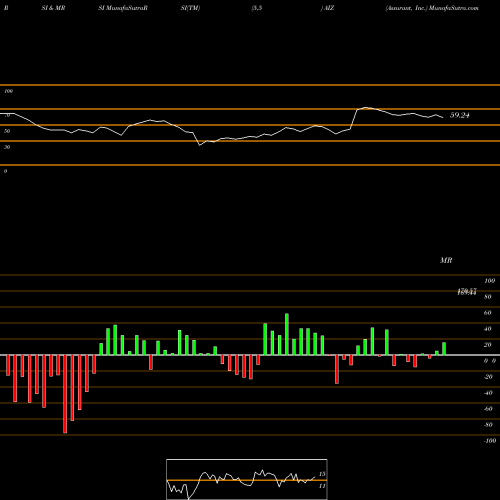Click the mini chart label 11
The width and height of the screenshot is (500, 500).
322,486
